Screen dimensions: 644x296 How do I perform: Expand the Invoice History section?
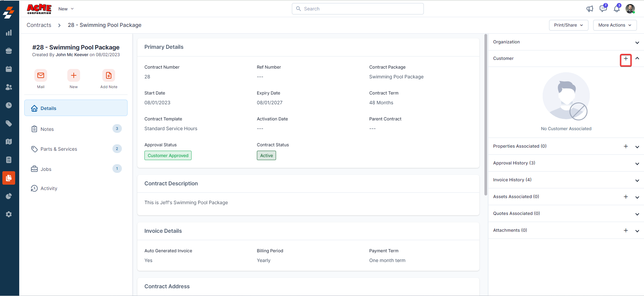(637, 180)
